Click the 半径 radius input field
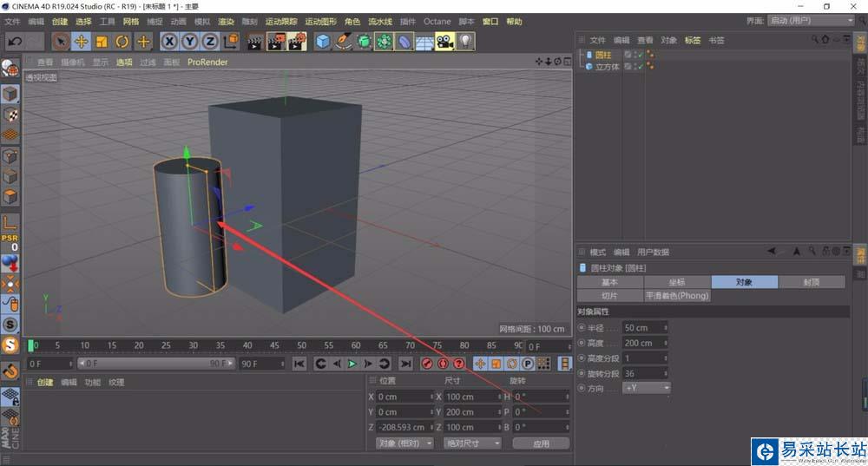The image size is (868, 466). [x=642, y=328]
